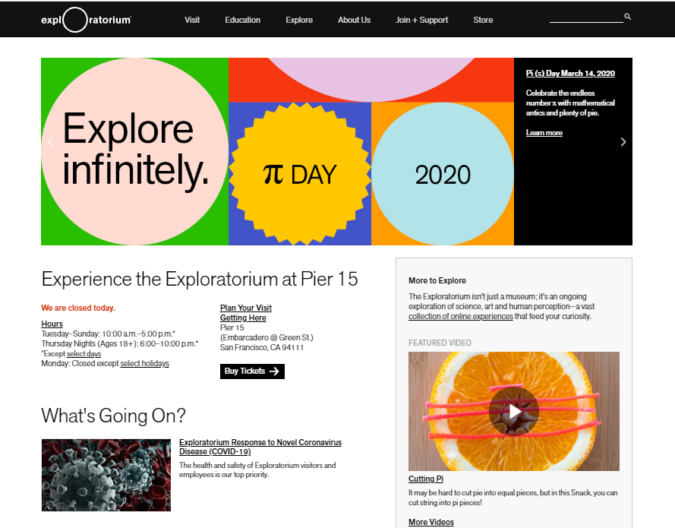Viewport: 675px width, 528px height.
Task: Open the About Us menu
Action: (354, 20)
